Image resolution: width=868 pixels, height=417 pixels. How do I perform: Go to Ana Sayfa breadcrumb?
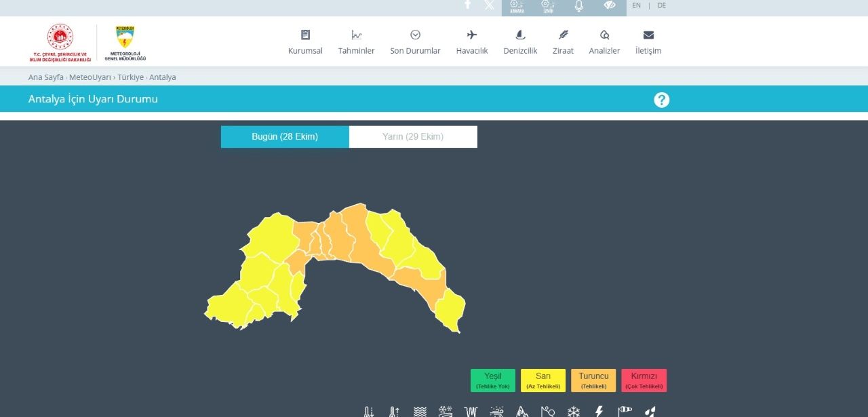pos(46,77)
